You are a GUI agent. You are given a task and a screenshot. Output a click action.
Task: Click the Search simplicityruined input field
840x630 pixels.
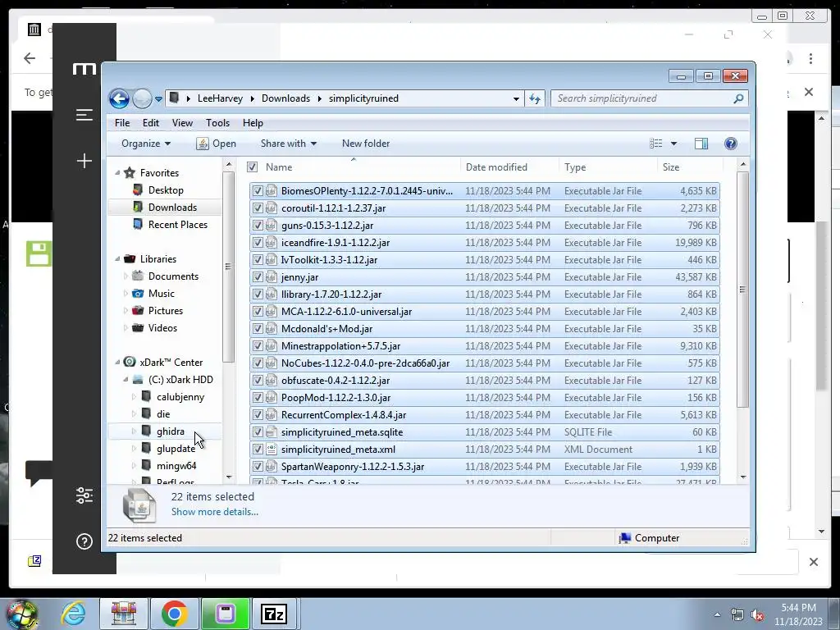pyautogui.click(x=643, y=98)
